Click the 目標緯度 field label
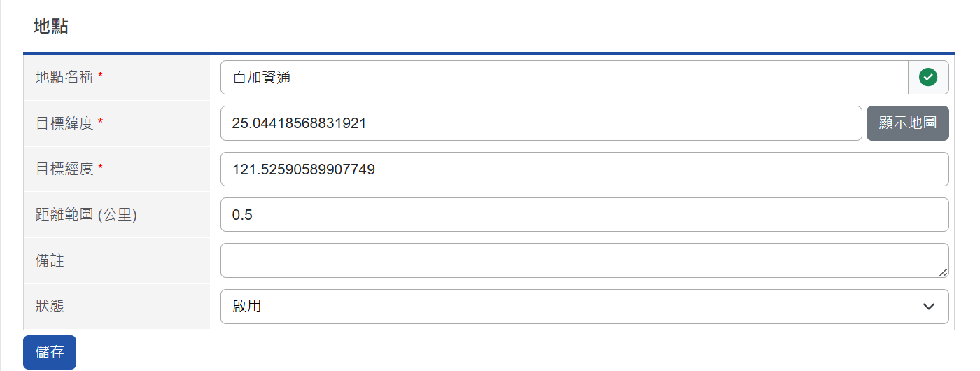This screenshot has width=980, height=371. (x=64, y=123)
